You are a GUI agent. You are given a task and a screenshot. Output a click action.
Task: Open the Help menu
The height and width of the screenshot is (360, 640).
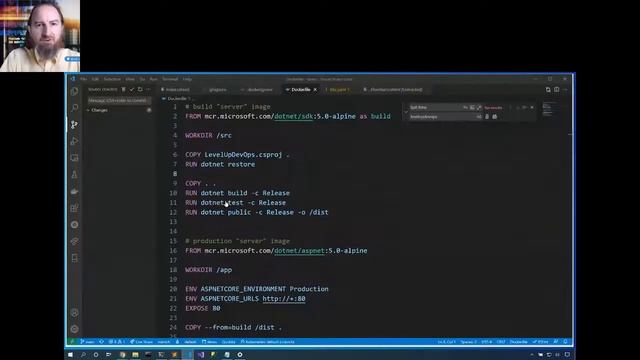pos(187,79)
